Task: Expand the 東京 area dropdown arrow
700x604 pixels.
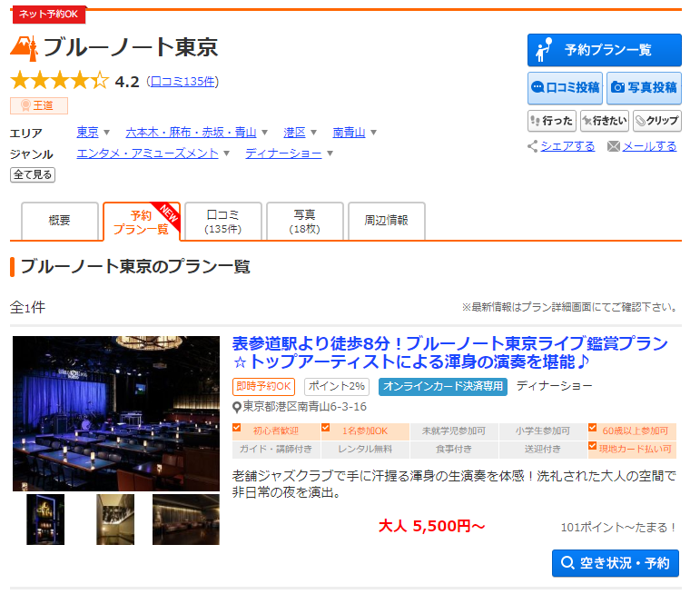Action: click(x=107, y=133)
